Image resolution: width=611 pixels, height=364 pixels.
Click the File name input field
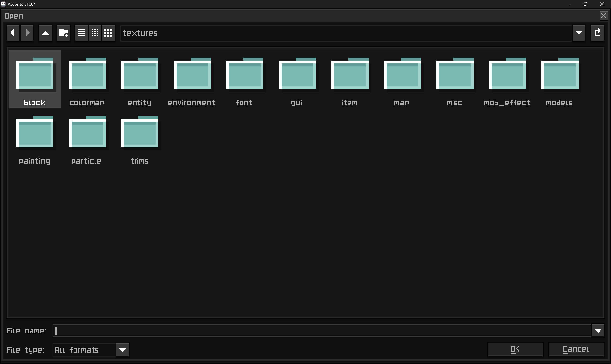pyautogui.click(x=321, y=331)
